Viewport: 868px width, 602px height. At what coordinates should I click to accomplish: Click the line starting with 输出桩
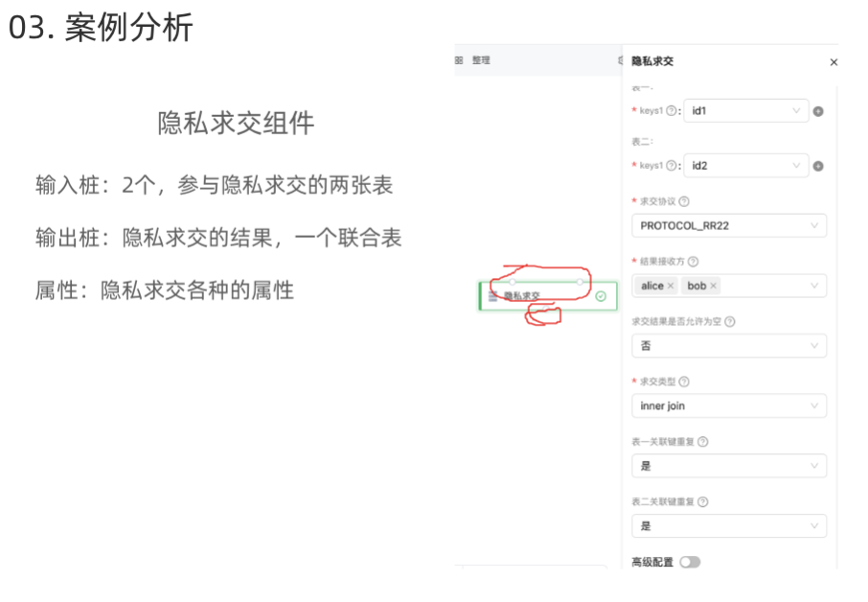(x=218, y=238)
